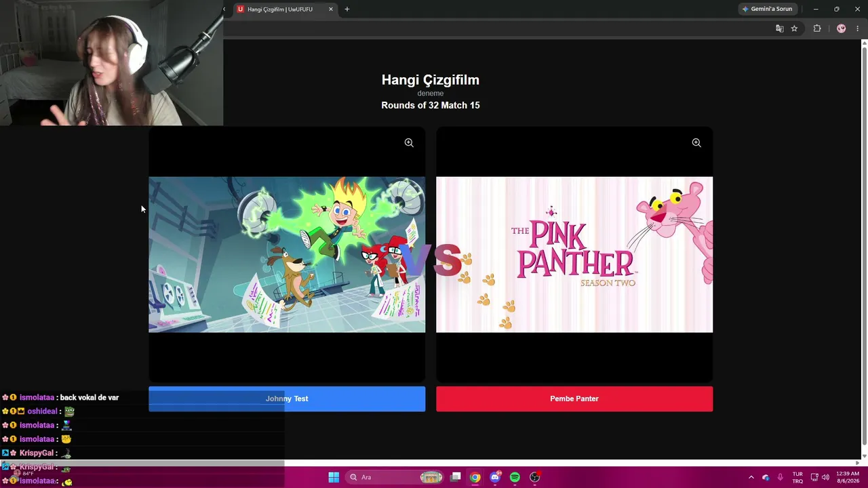Image resolution: width=868 pixels, height=488 pixels.
Task: Open the OneDrive cloud tray icon
Action: pos(766,477)
